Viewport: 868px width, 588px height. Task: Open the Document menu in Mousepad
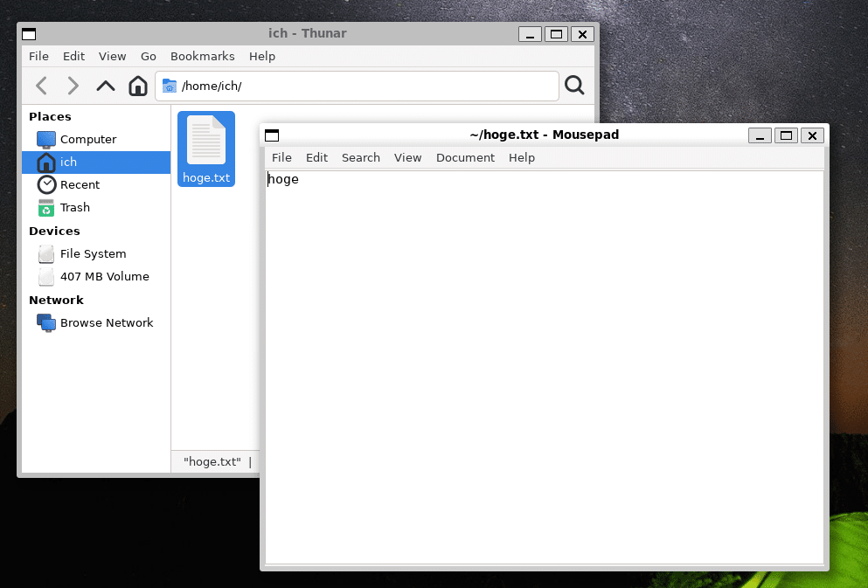[x=465, y=157]
